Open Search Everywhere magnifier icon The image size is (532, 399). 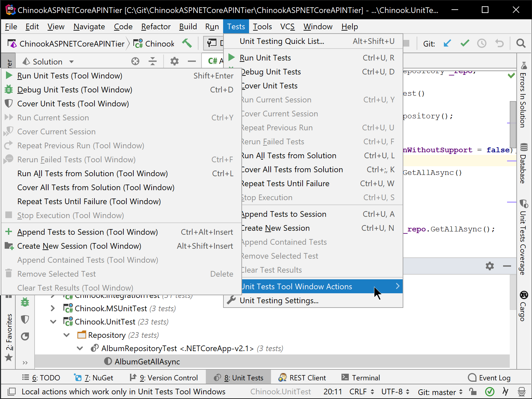point(521,43)
